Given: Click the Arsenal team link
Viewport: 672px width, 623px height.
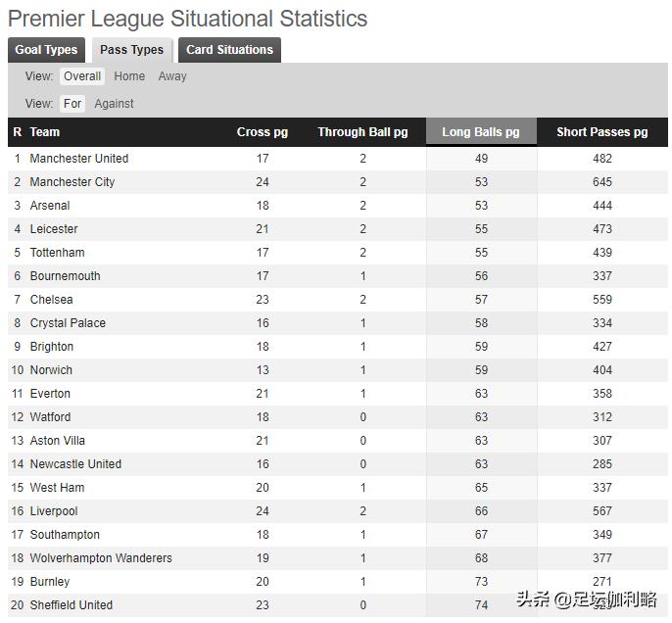Looking at the screenshot, I should pyautogui.click(x=50, y=206).
